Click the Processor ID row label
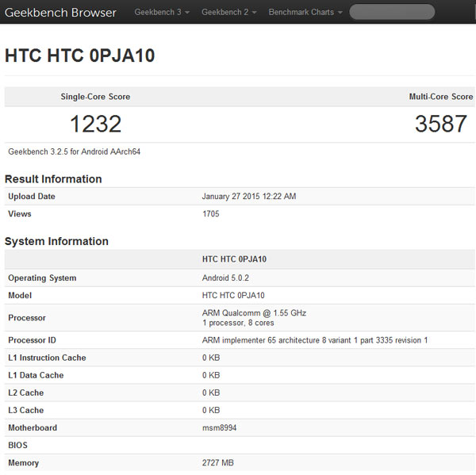Viewport: 476px width, 475px height. [32, 340]
